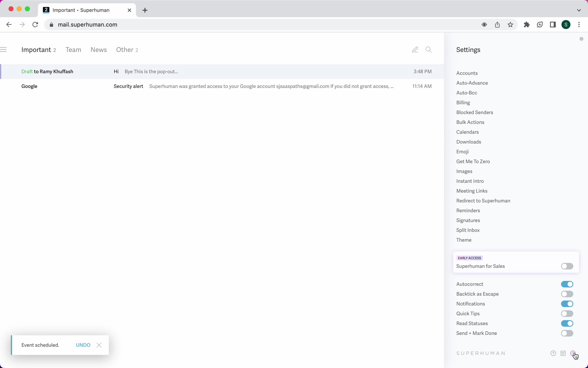Enable Send + Mark Done toggle
The height and width of the screenshot is (368, 588).
click(x=567, y=333)
